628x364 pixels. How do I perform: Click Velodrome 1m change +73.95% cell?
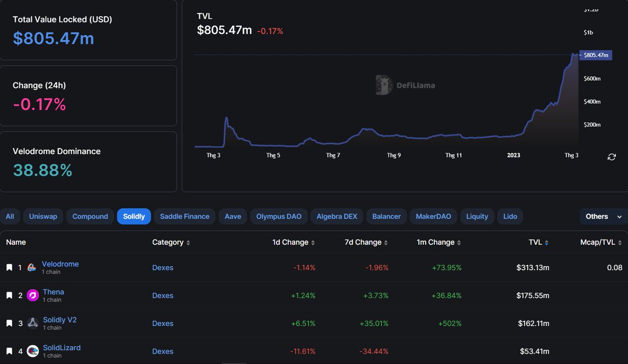coord(446,268)
